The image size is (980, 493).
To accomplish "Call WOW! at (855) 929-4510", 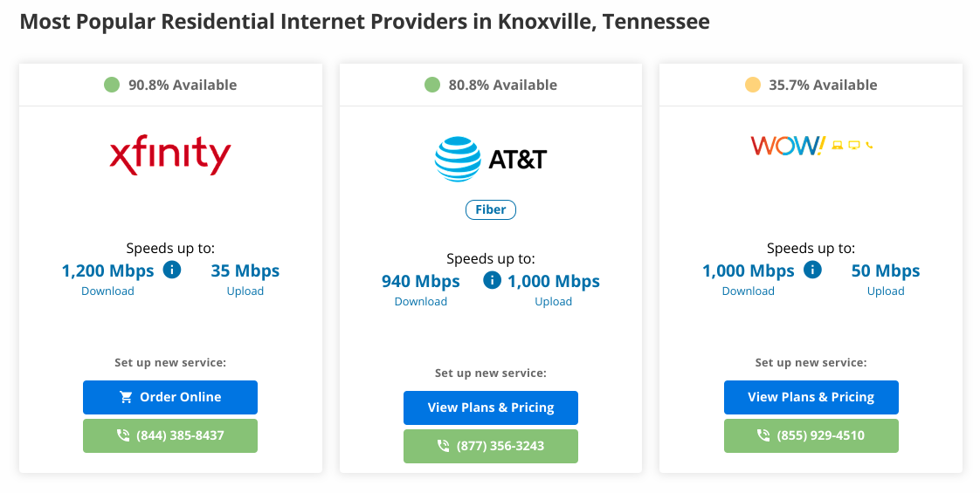I will click(811, 435).
